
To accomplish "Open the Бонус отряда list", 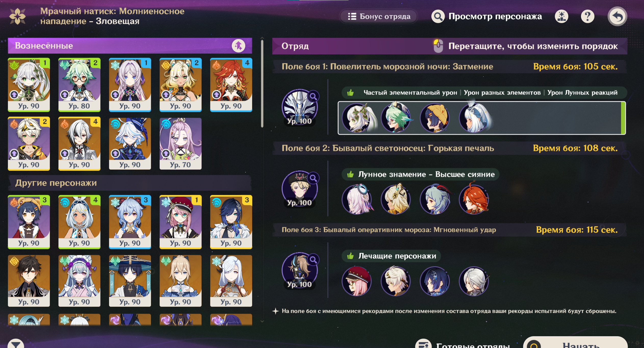I will point(379,17).
